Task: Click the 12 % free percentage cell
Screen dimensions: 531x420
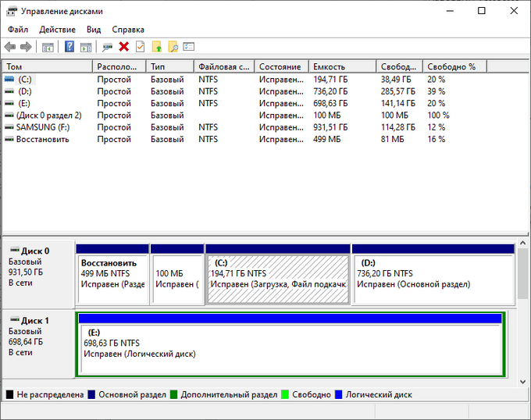Action: coord(437,127)
